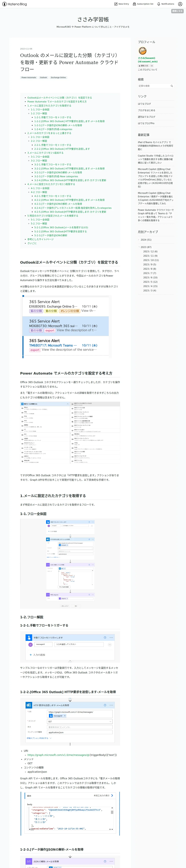Screen dimensions: 186x868
Task: Click the 読者になる button at page top
Action: pyautogui.click(x=177, y=11)
